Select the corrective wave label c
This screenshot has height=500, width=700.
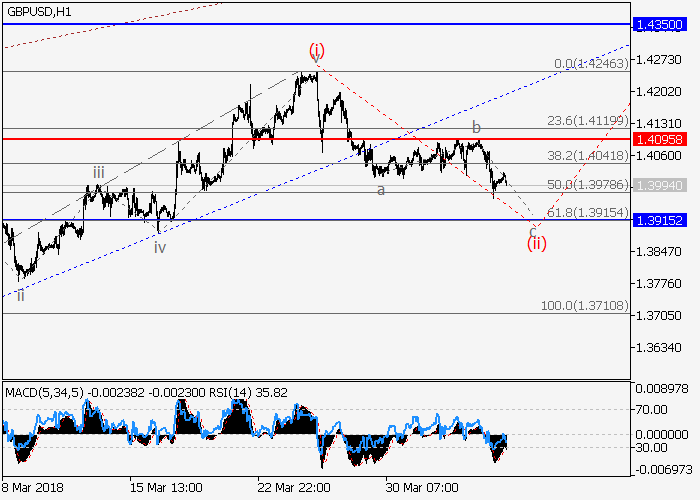[532, 232]
